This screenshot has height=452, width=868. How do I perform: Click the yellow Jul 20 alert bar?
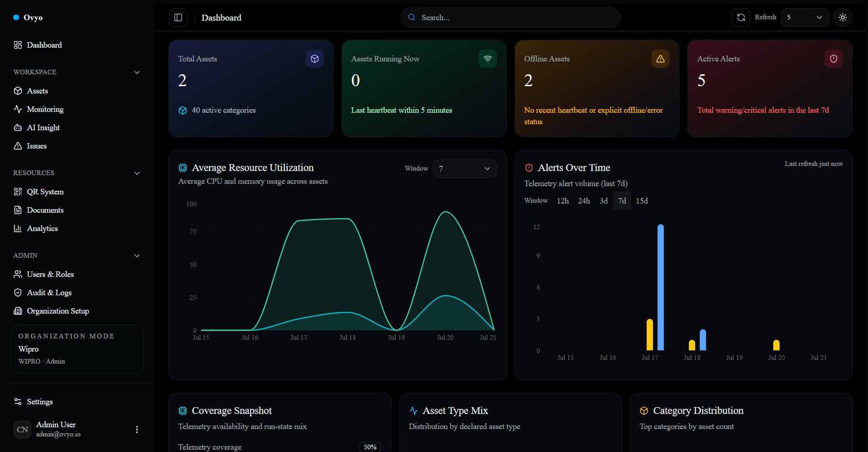pos(776,345)
